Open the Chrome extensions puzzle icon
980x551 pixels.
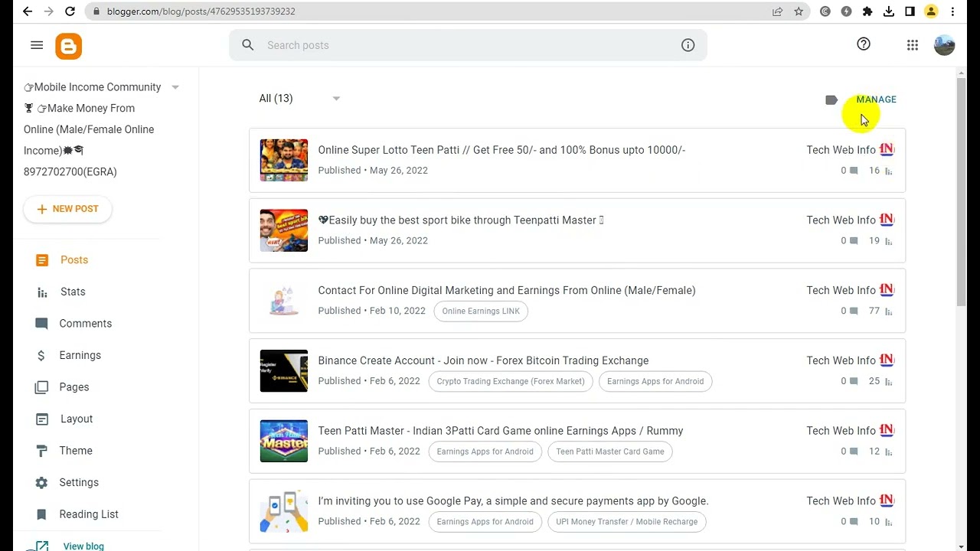tap(867, 11)
